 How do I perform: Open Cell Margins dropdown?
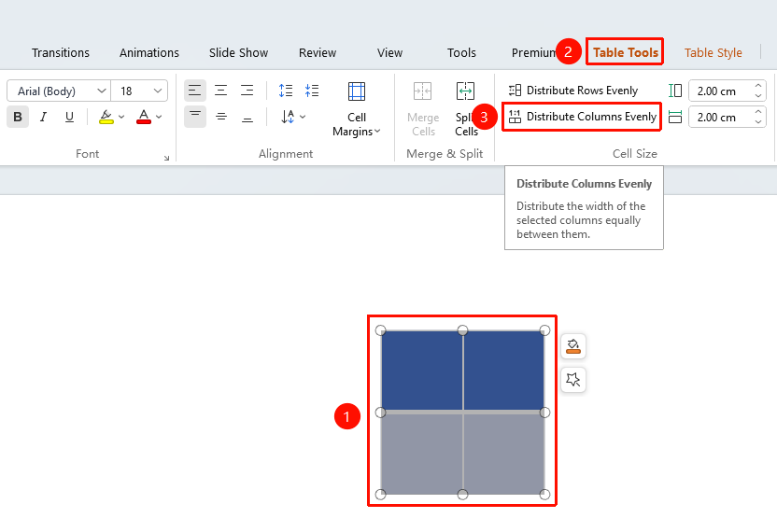tap(357, 109)
